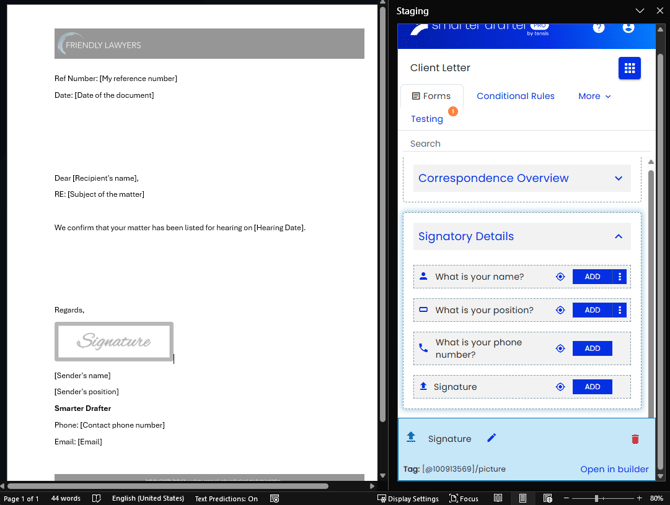Click the document horizontal scrollbar
The width and height of the screenshot is (670, 505).
coord(168,486)
